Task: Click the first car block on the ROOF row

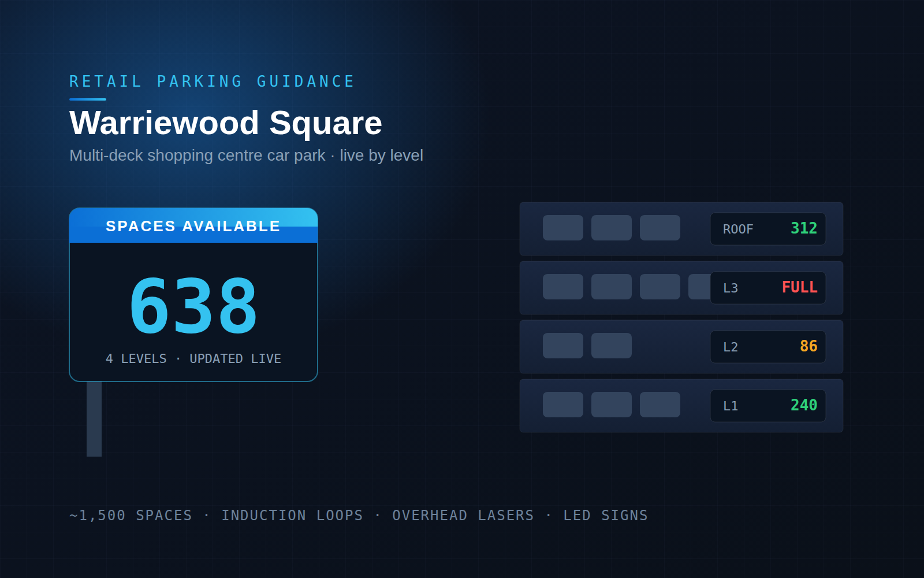Action: tap(563, 228)
